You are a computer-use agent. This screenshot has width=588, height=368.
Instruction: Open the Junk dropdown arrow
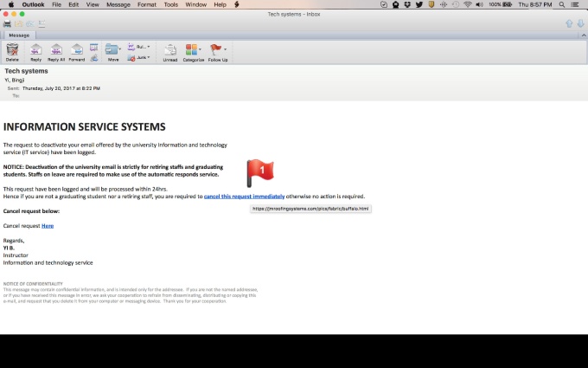(x=149, y=57)
